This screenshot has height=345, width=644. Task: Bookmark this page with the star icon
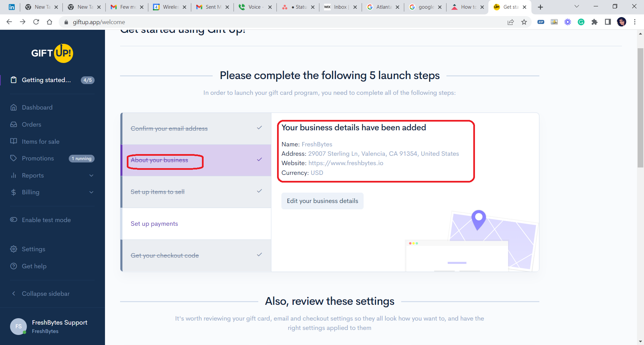pyautogui.click(x=524, y=22)
